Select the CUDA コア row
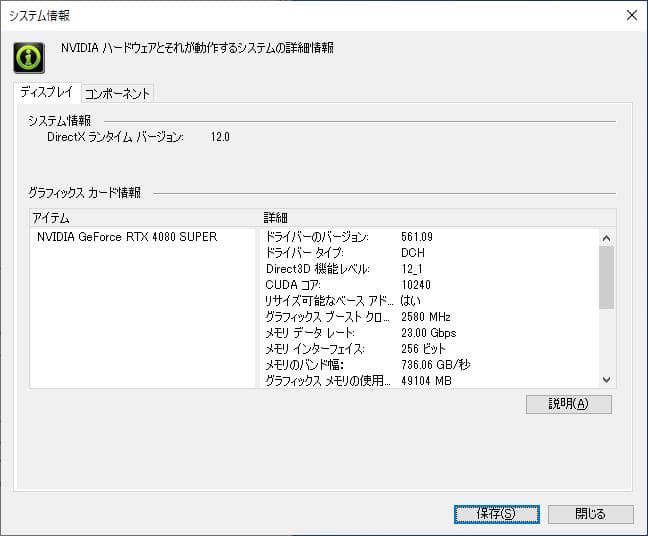The image size is (648, 536). [x=430, y=285]
